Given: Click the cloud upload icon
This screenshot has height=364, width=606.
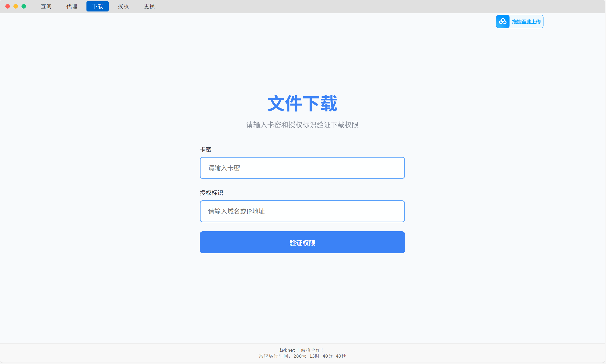Looking at the screenshot, I should point(502,21).
